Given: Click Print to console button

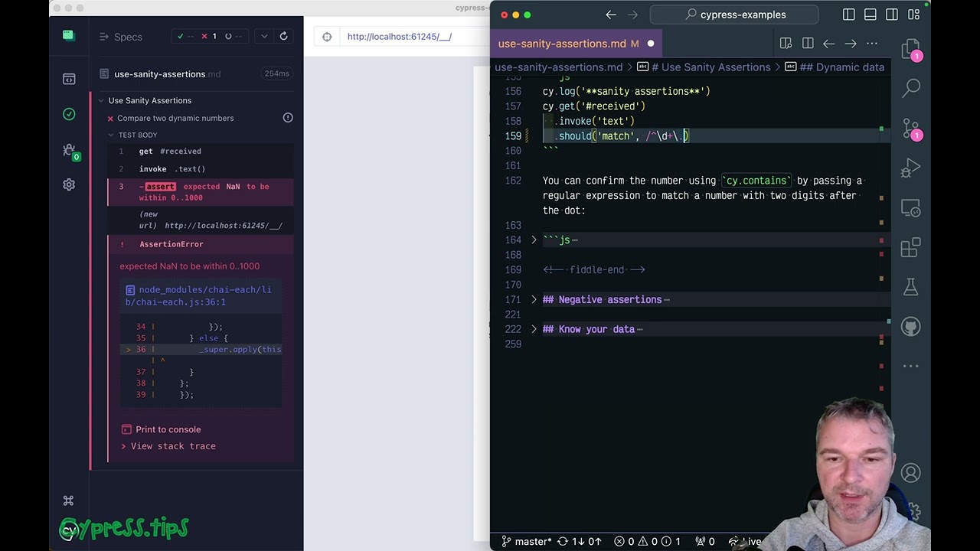Looking at the screenshot, I should point(162,429).
